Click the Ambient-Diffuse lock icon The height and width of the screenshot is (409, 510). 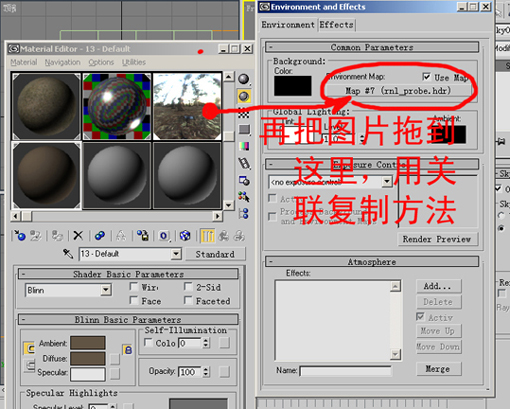[128, 350]
